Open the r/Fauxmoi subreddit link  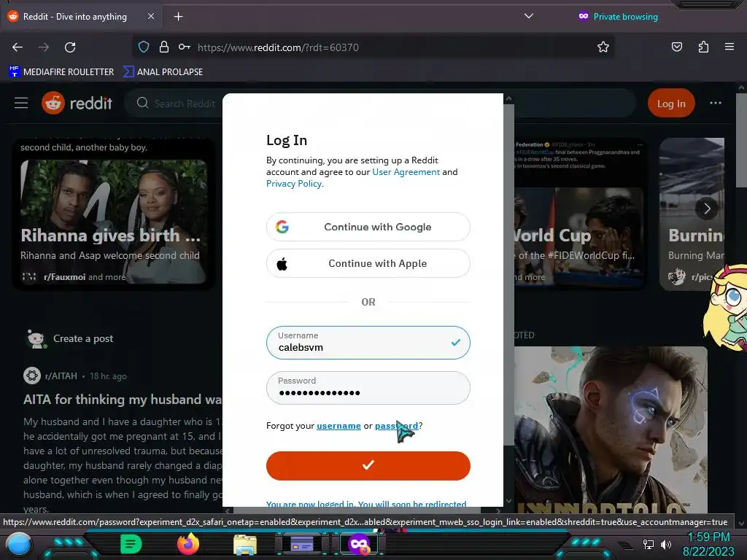[x=64, y=276]
